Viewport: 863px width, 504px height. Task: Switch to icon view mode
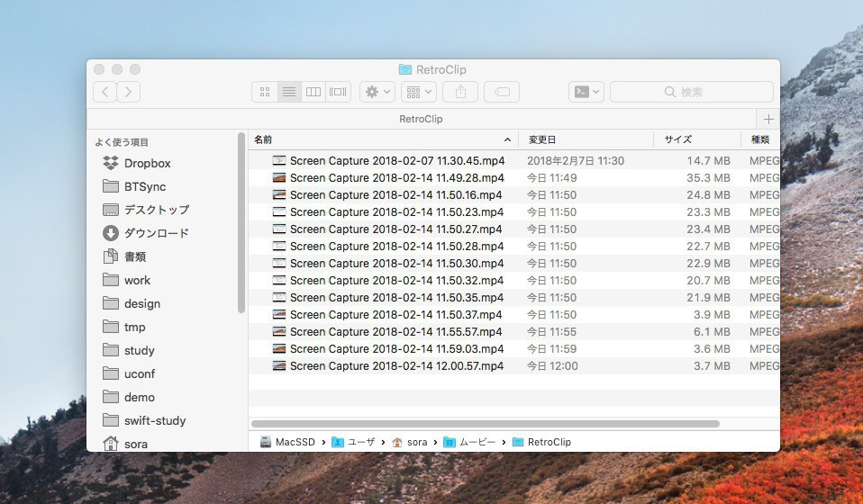[265, 92]
